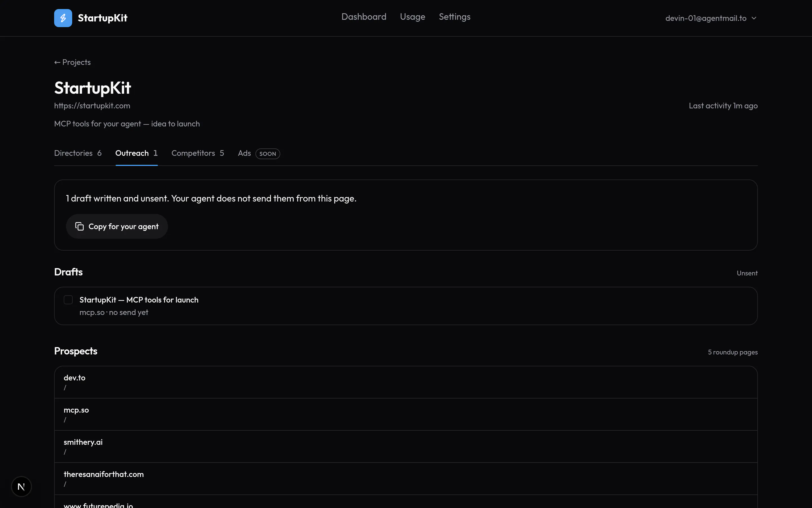The width and height of the screenshot is (812, 508).
Task: Open Settings from the top nav
Action: (455, 17)
